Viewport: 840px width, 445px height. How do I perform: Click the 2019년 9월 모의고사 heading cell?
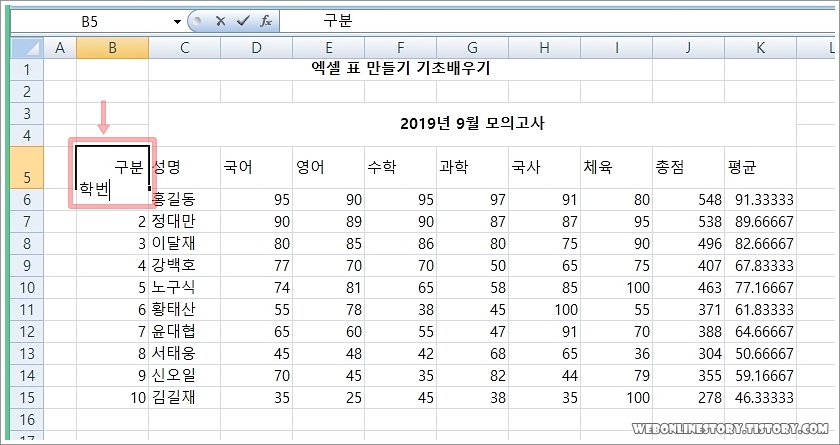[x=472, y=124]
